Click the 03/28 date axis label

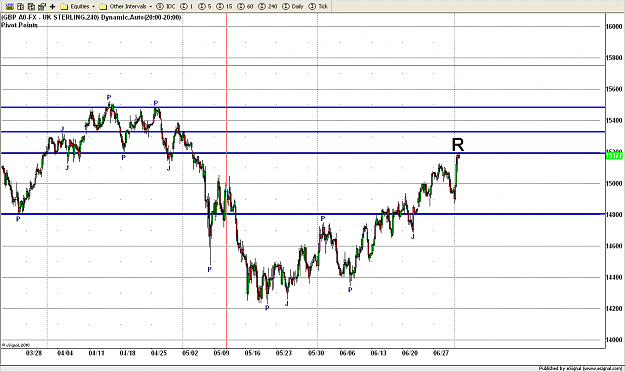[x=34, y=353]
